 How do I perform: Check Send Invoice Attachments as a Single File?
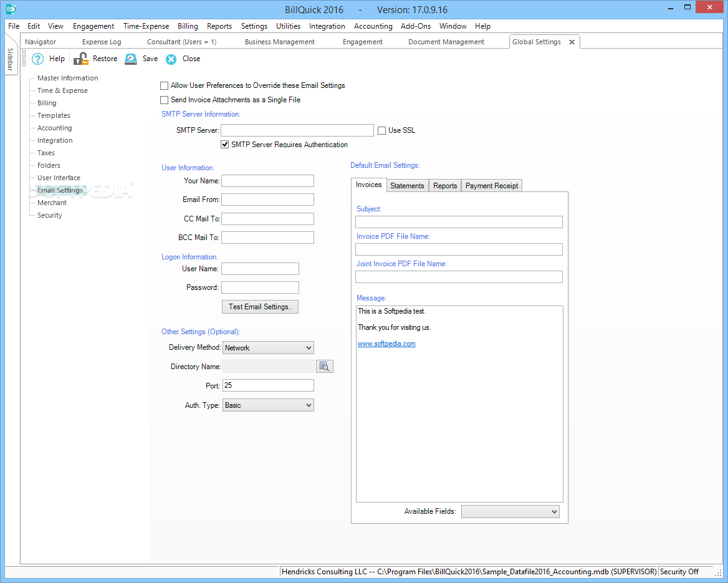165,100
